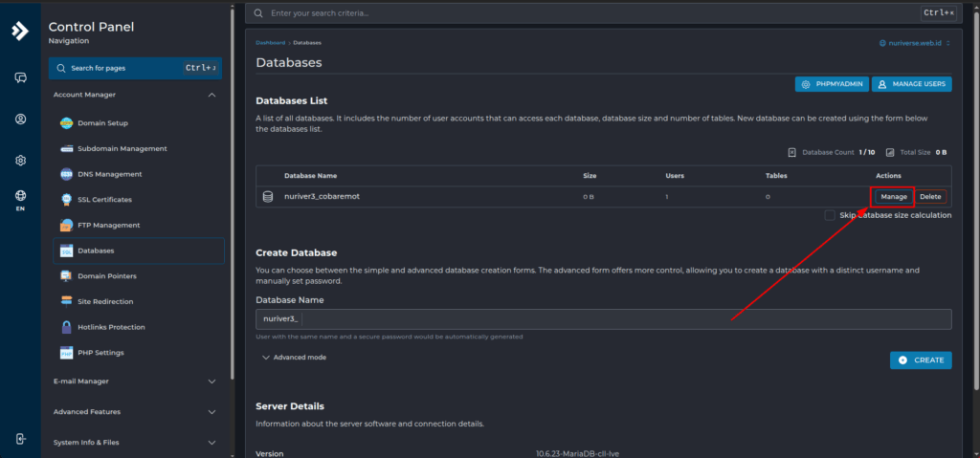The image size is (980, 458).
Task: Collapse the Account Manager section
Action: point(212,95)
